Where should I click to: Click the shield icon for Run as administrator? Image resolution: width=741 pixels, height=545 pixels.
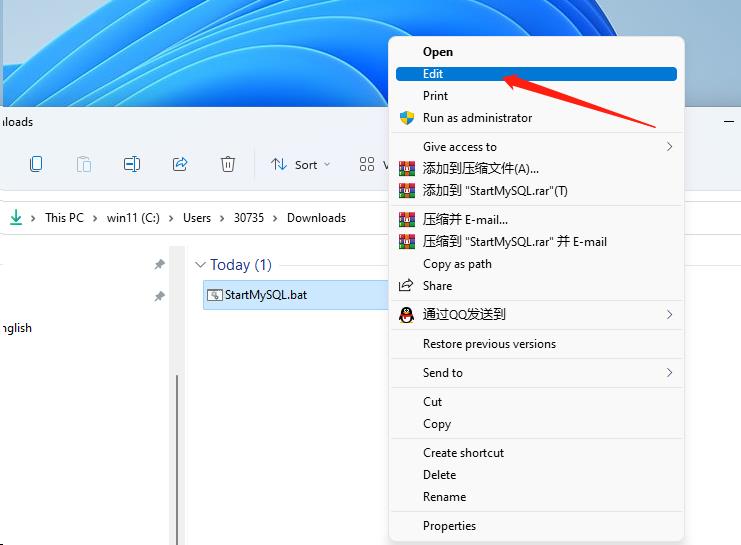(407, 118)
